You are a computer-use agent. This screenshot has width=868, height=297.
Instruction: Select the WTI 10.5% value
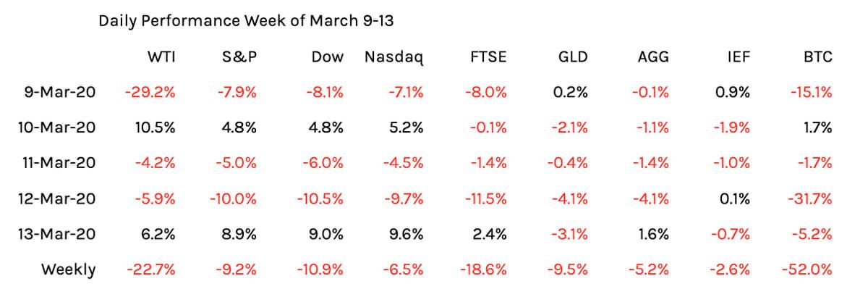pos(156,128)
